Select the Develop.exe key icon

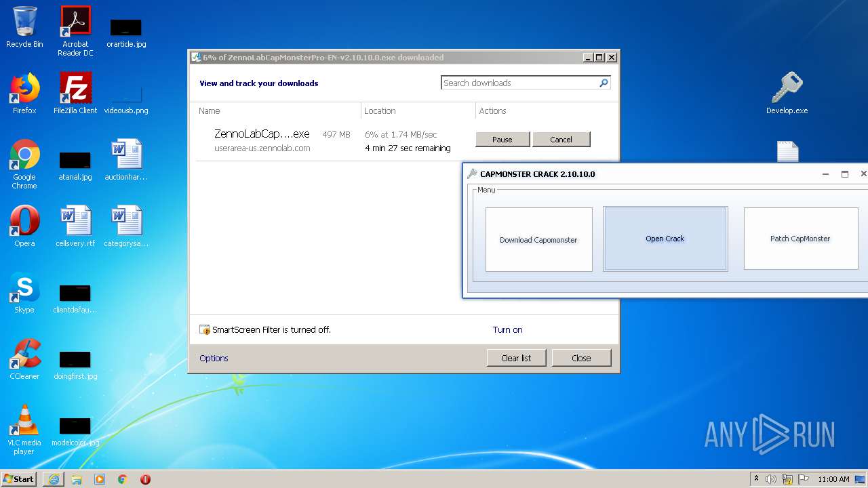[x=787, y=94]
